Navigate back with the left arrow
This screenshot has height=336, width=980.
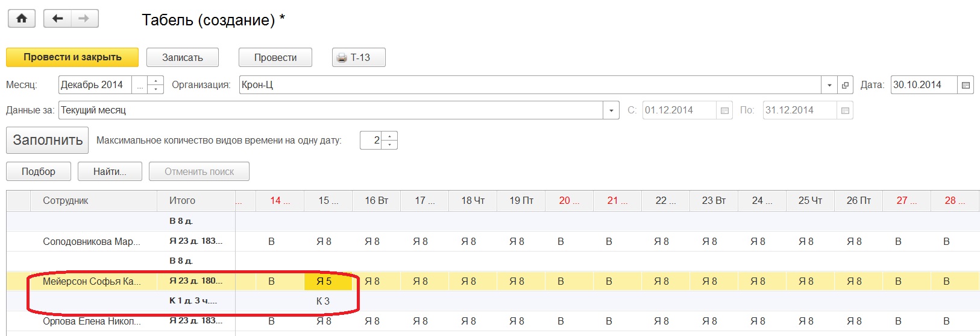tap(58, 19)
